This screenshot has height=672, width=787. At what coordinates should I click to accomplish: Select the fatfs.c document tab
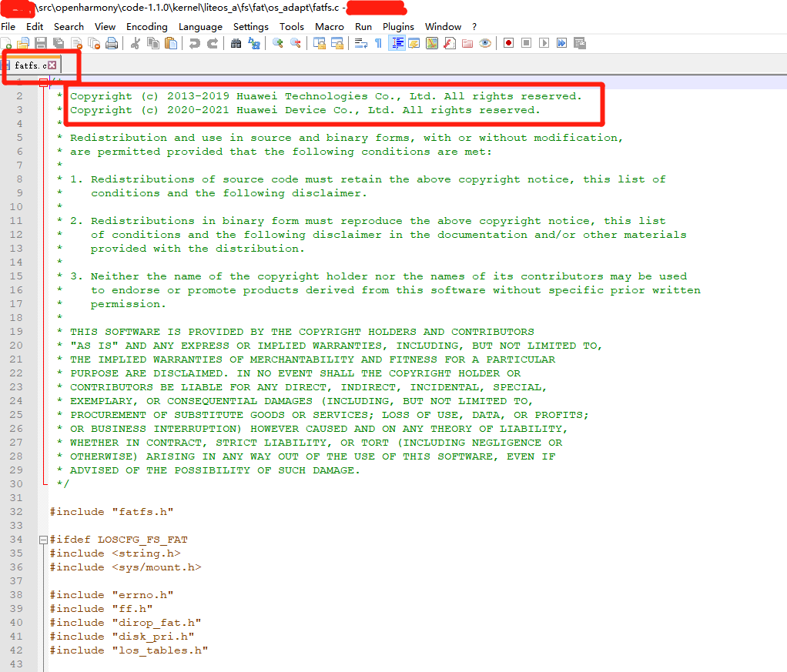(30, 65)
